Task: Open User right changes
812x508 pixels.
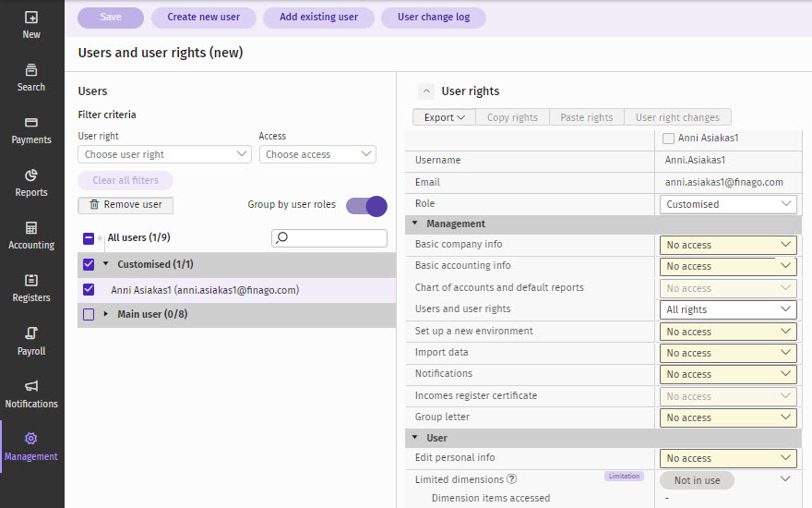Action: 677,117
